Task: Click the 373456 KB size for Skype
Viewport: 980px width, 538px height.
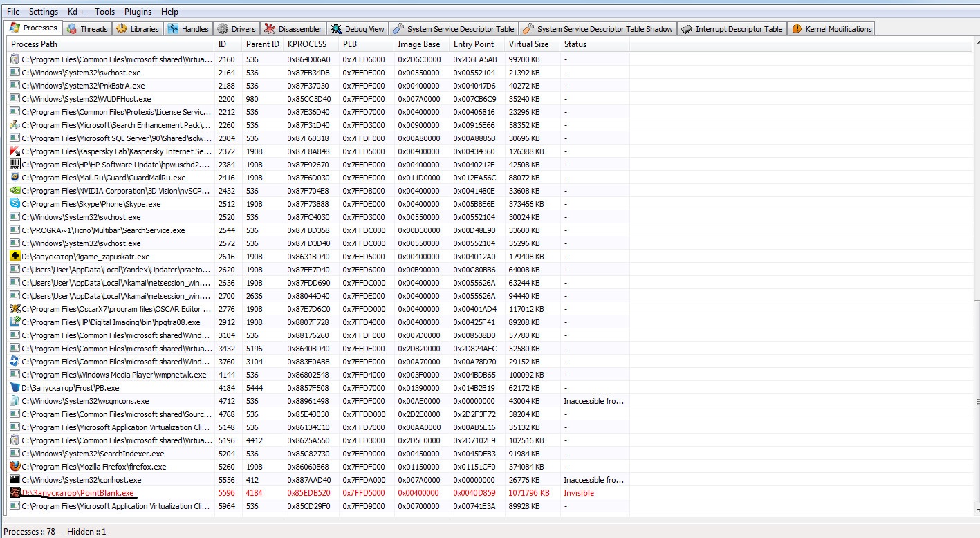Action: tap(527, 204)
